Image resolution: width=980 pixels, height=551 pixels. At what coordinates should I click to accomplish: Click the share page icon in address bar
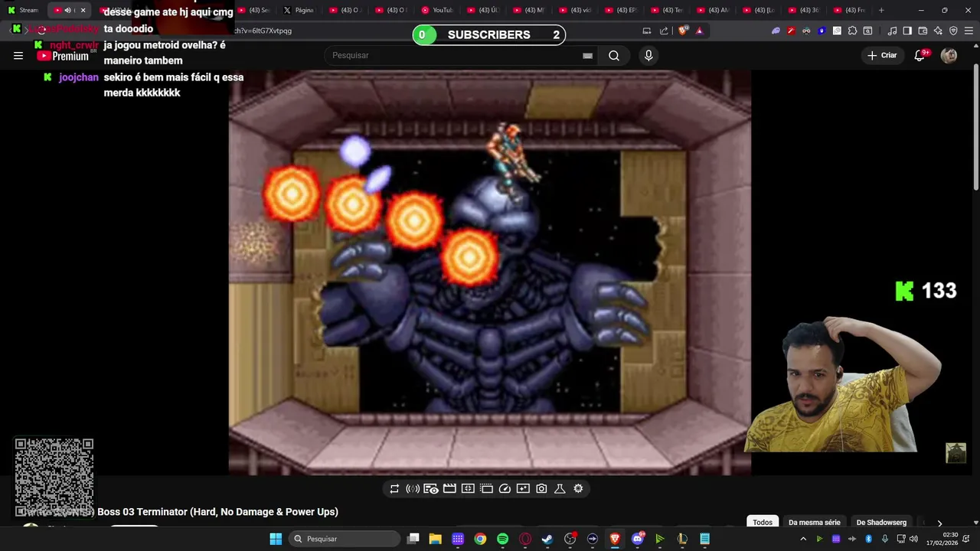tap(664, 31)
